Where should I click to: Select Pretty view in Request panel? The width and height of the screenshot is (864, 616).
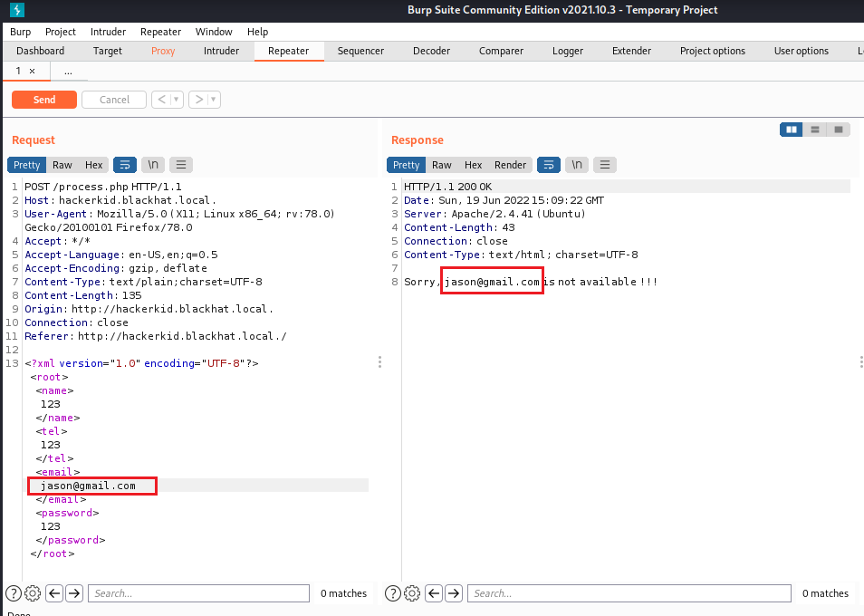(26, 165)
